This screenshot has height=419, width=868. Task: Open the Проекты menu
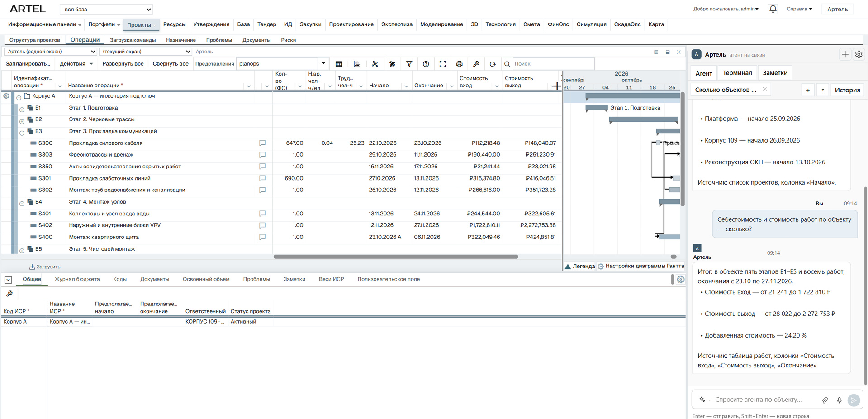tap(141, 25)
